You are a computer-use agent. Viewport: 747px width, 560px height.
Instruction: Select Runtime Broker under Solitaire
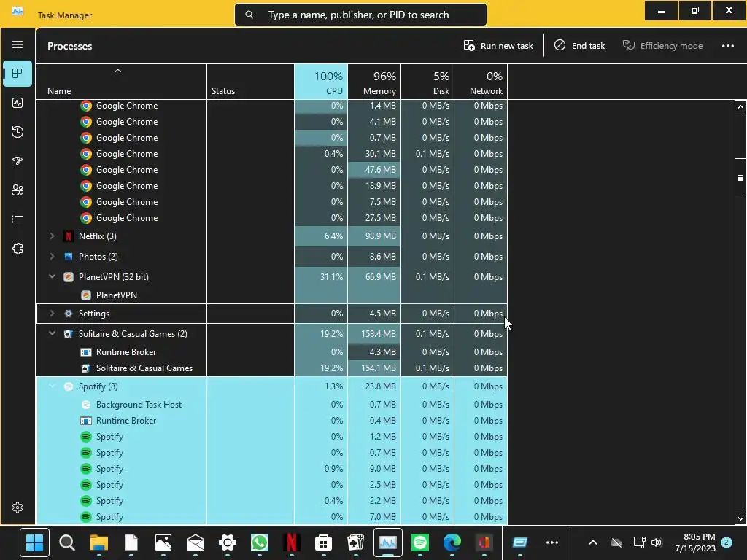pyautogui.click(x=271, y=352)
